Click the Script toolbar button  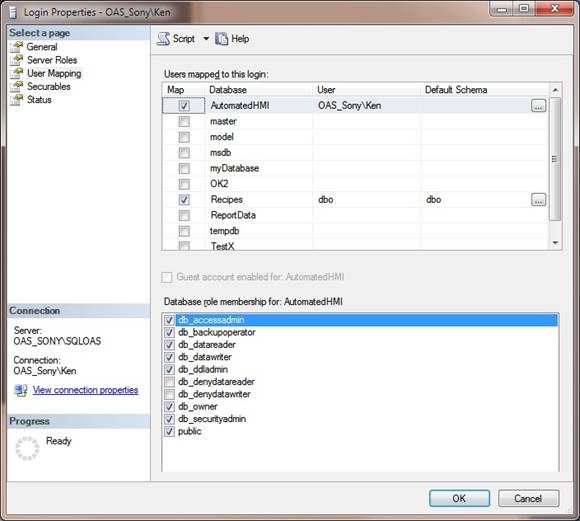point(176,38)
